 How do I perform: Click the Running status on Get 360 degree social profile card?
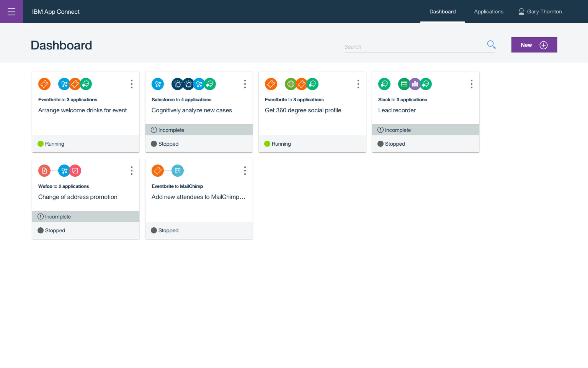(277, 144)
